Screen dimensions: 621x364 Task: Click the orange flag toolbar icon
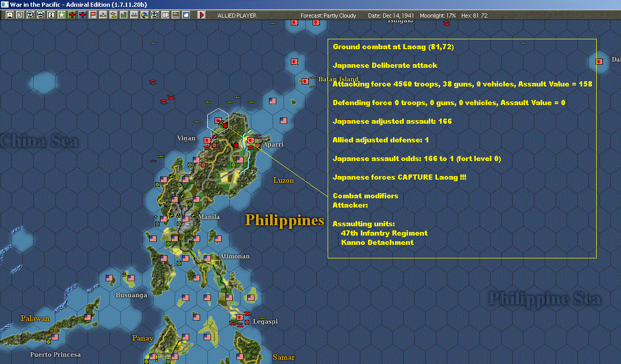pyautogui.click(x=93, y=15)
